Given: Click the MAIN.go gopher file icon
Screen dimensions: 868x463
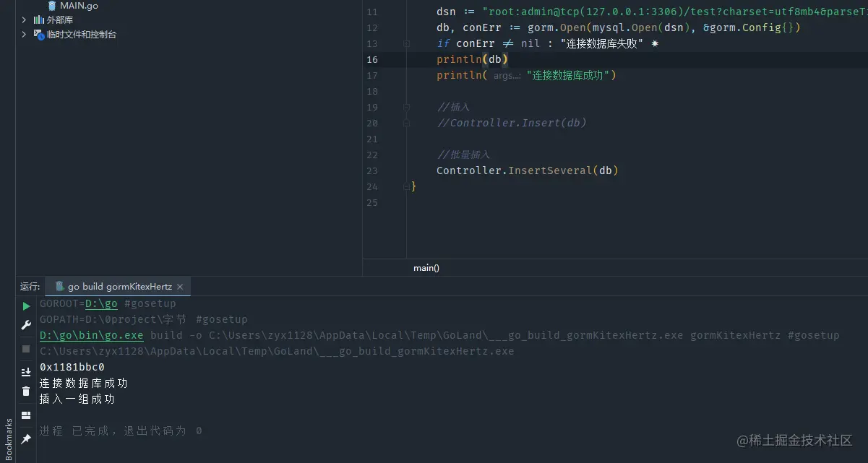Looking at the screenshot, I should point(52,6).
